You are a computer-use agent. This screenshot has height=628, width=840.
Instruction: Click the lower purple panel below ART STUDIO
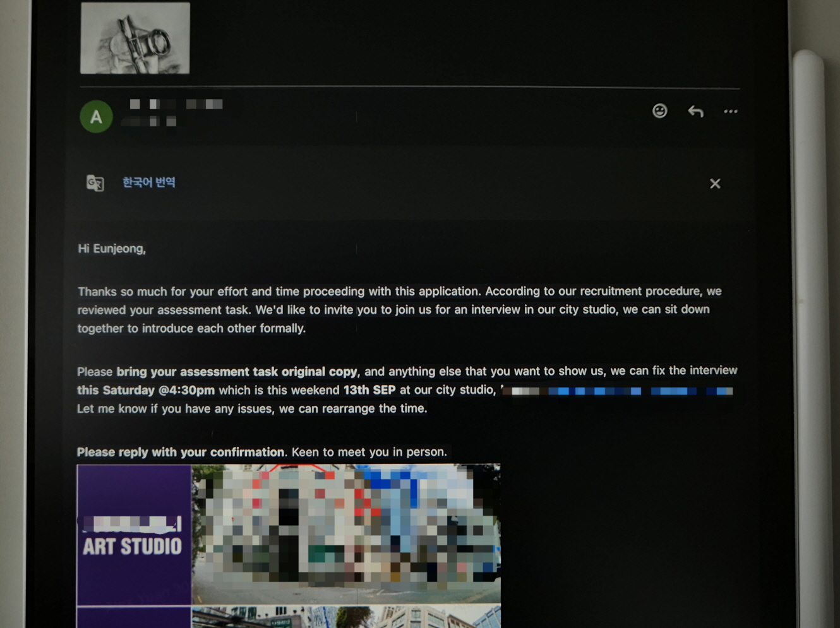(133, 618)
